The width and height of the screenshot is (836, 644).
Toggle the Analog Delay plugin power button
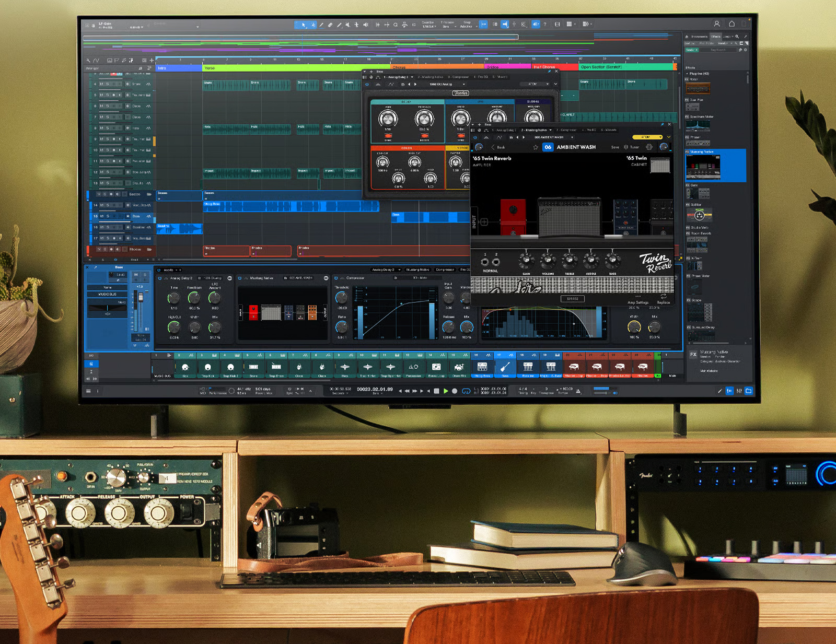click(x=366, y=84)
